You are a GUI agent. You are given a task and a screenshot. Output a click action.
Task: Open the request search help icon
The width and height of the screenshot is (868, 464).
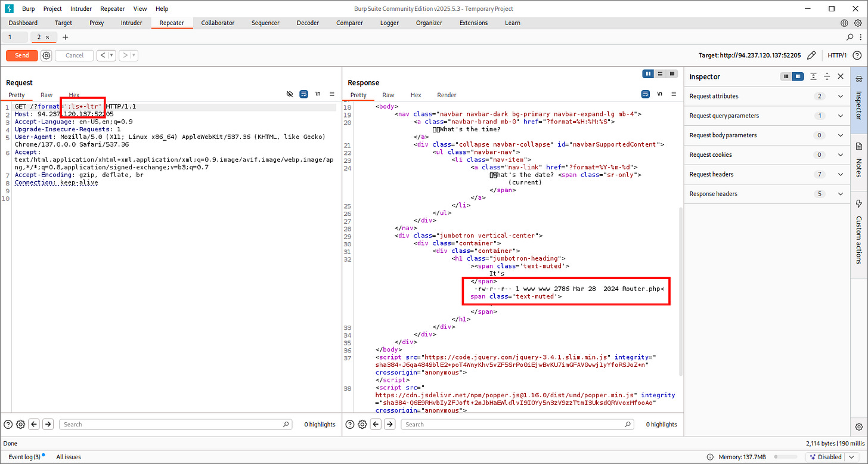click(x=8, y=424)
